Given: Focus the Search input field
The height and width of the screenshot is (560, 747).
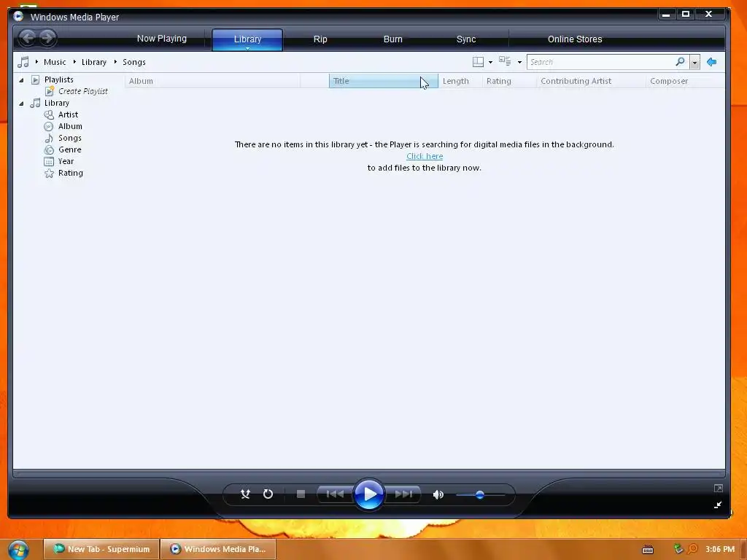Looking at the screenshot, I should [x=600, y=62].
